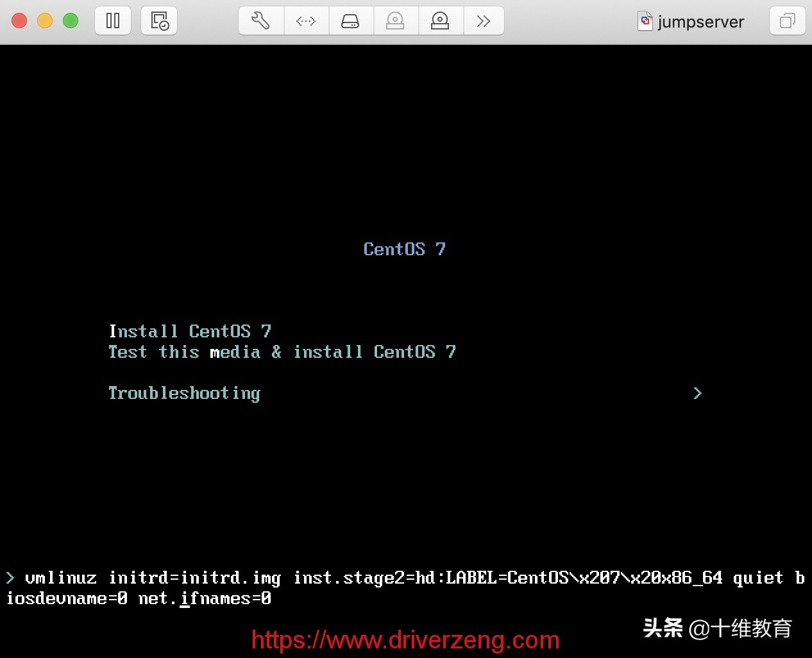Viewport: 812px width, 658px height.
Task: Expand hidden toolbar items with double-arrow
Action: 484,21
